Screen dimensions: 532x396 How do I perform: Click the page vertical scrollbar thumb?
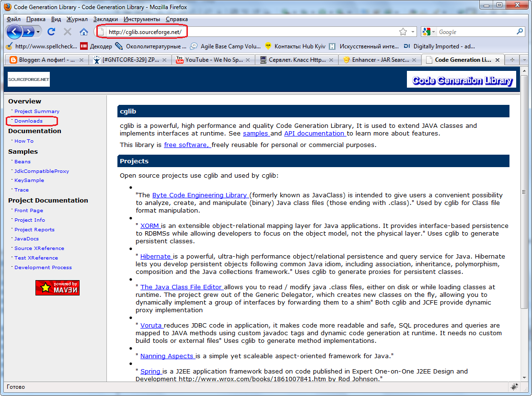[x=524, y=192]
